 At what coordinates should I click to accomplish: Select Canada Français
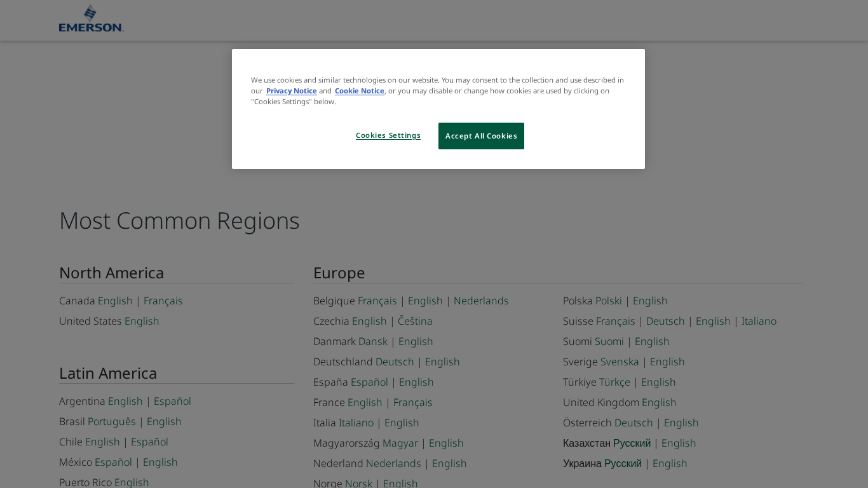tap(163, 301)
